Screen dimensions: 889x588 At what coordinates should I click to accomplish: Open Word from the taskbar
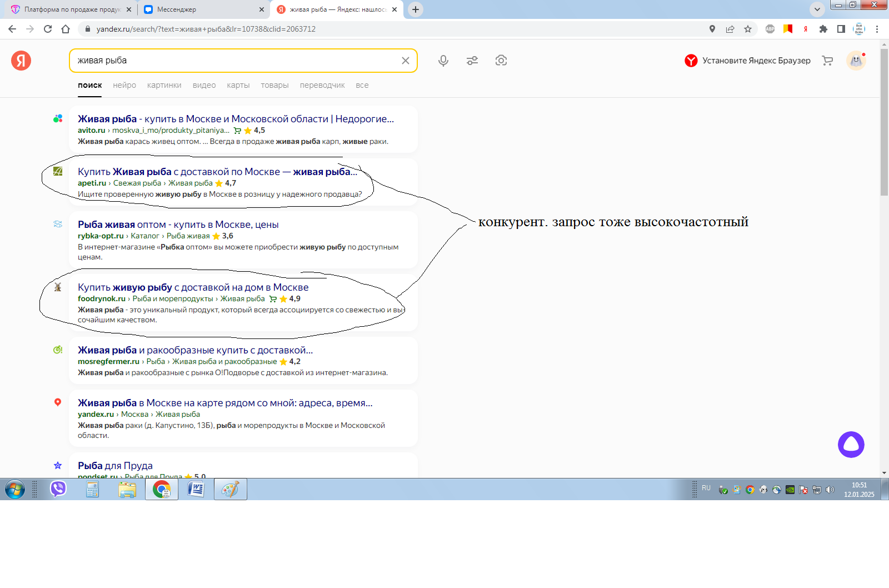[x=196, y=489]
